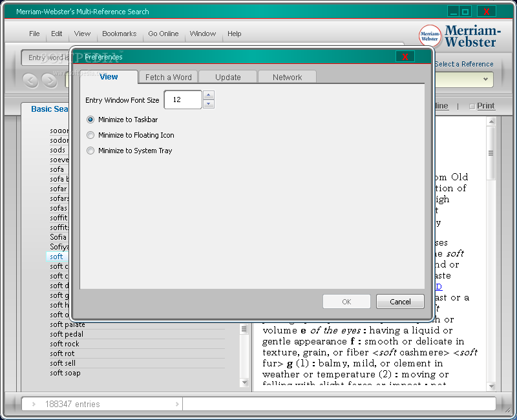Open the Network tab
Screen dimensions: 517x420
pos(287,77)
